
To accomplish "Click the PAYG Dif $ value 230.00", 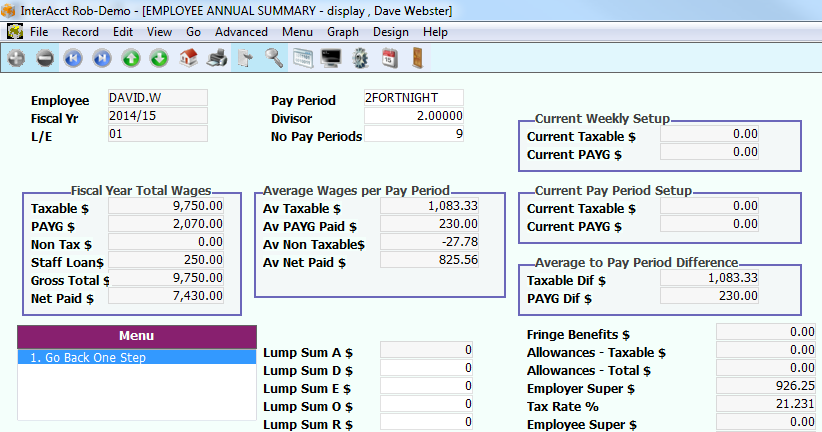I will 709,296.
